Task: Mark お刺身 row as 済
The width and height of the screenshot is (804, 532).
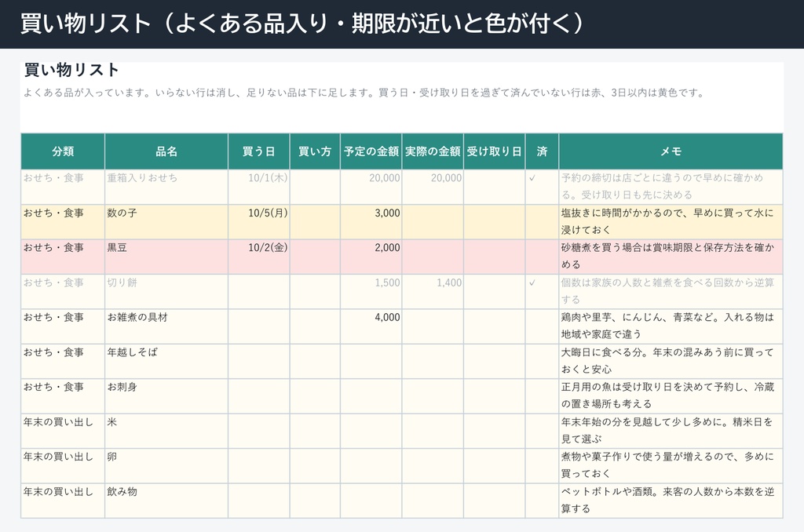Action: point(542,396)
